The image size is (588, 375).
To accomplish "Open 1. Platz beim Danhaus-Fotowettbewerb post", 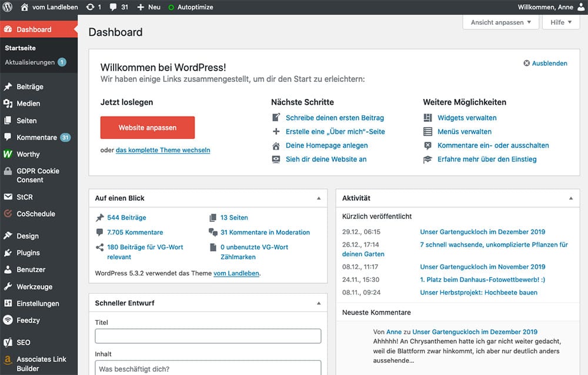I will [482, 280].
